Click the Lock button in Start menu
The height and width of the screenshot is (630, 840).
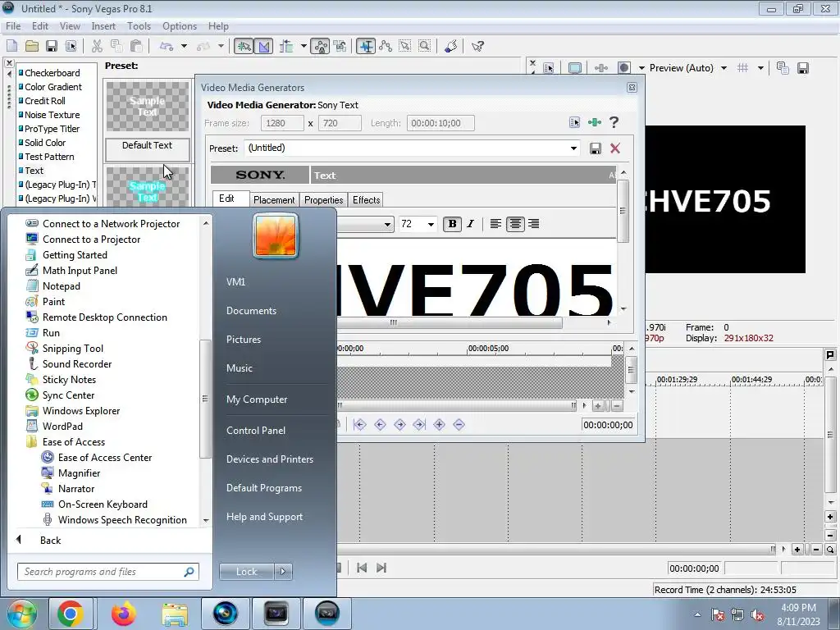coord(247,572)
